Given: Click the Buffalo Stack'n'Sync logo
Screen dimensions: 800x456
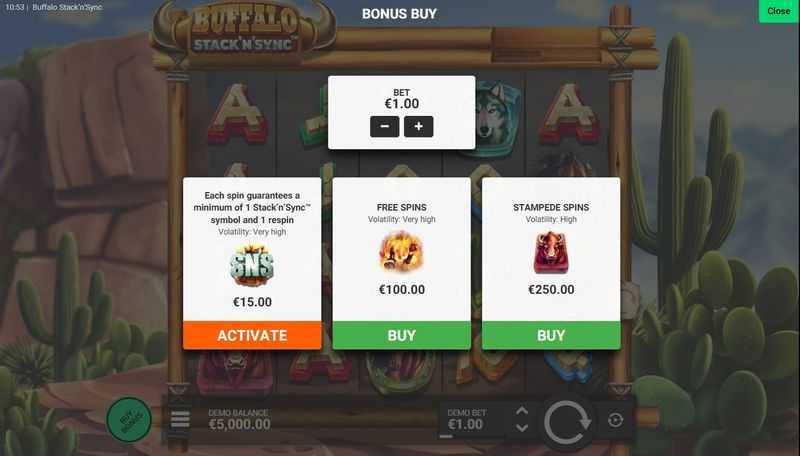Looking at the screenshot, I should (244, 32).
